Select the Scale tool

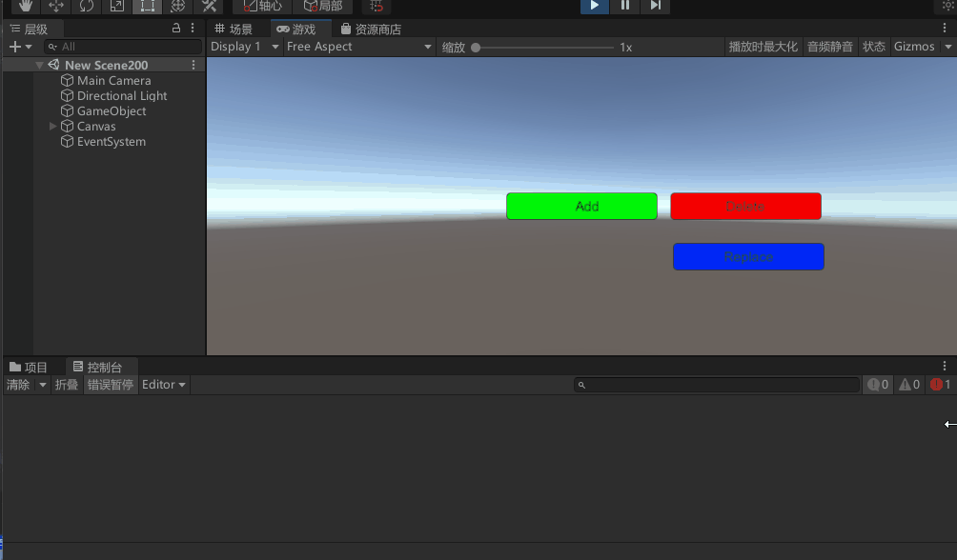[x=116, y=6]
